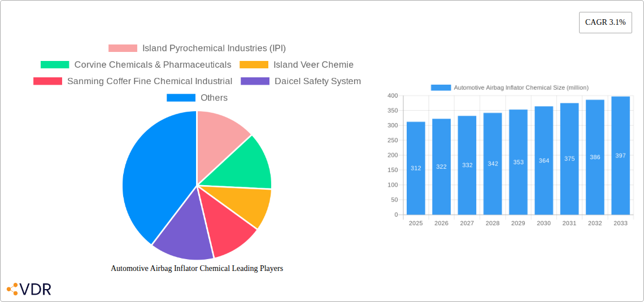The image size is (644, 302).
Task: Select the 2028 bar showing 342
Action: [493, 164]
